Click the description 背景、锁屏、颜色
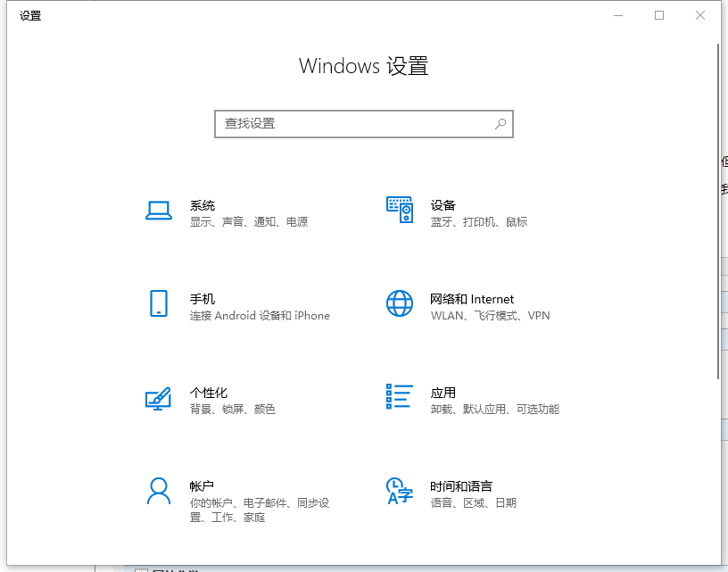This screenshot has width=728, height=572. pos(233,410)
